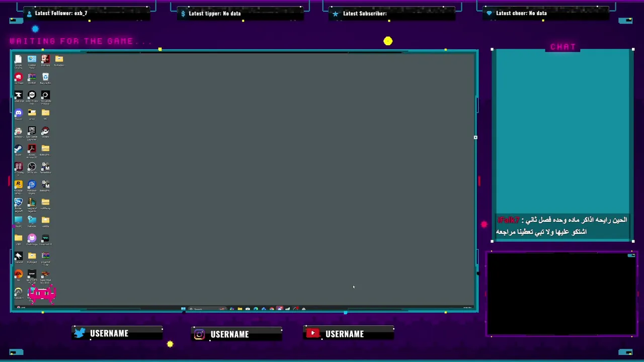Select The Callisto Protocol shortcut

(45, 97)
